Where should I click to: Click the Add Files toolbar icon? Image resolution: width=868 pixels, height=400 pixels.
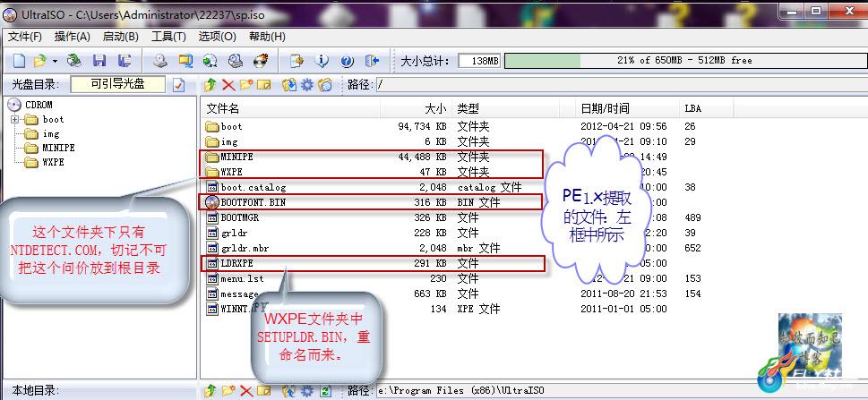coord(297,60)
